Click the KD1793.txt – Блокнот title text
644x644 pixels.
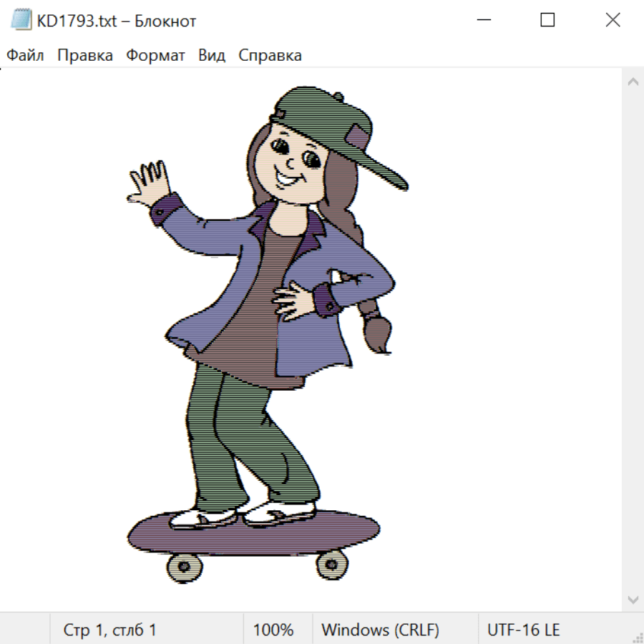(116, 21)
